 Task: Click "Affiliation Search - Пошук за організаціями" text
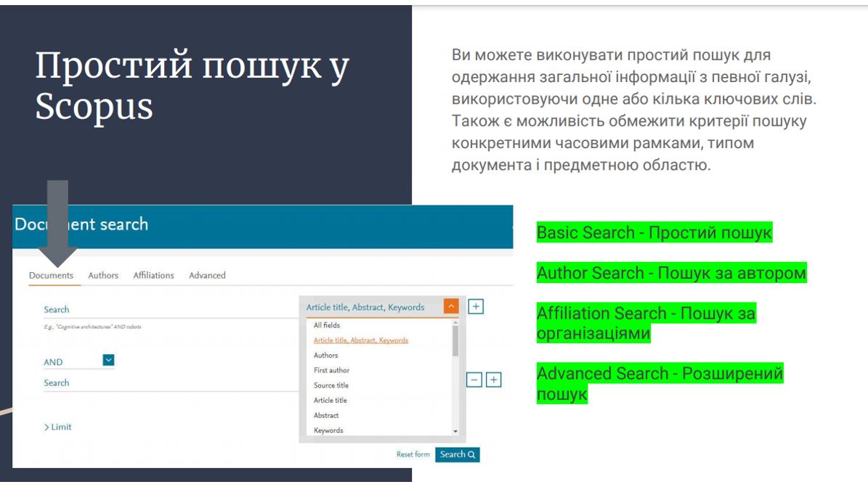click(x=646, y=323)
